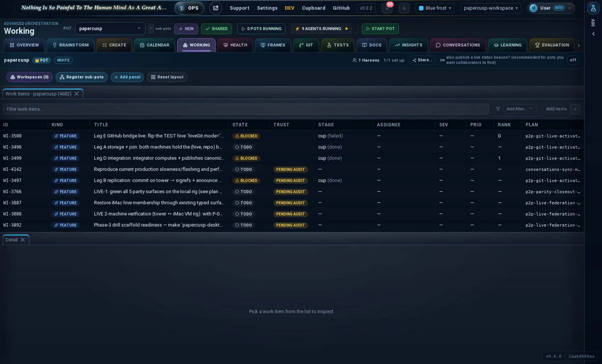Open the DEV flask icon in the right sidebar
Screen dimensions: 602x364
pyautogui.click(x=593, y=8)
